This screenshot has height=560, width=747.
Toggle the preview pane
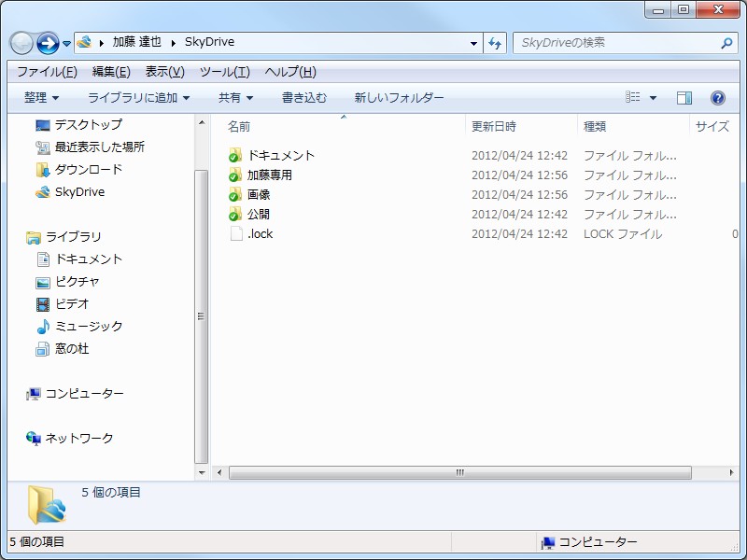684,97
